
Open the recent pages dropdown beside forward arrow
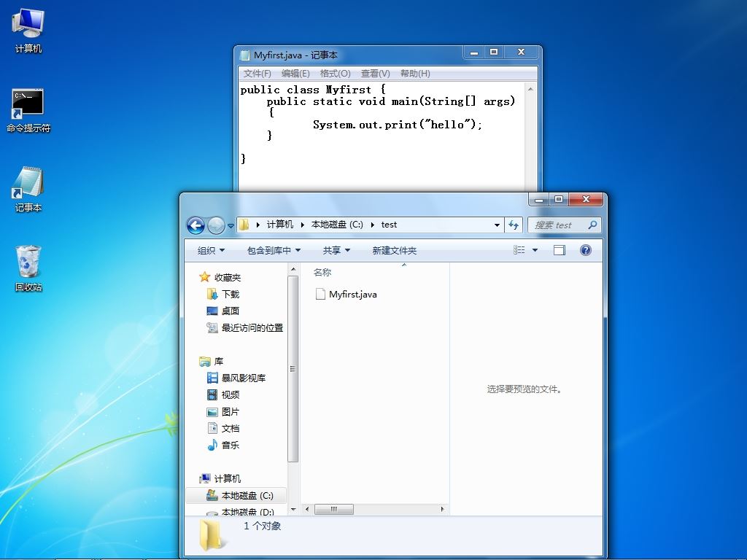[231, 226]
